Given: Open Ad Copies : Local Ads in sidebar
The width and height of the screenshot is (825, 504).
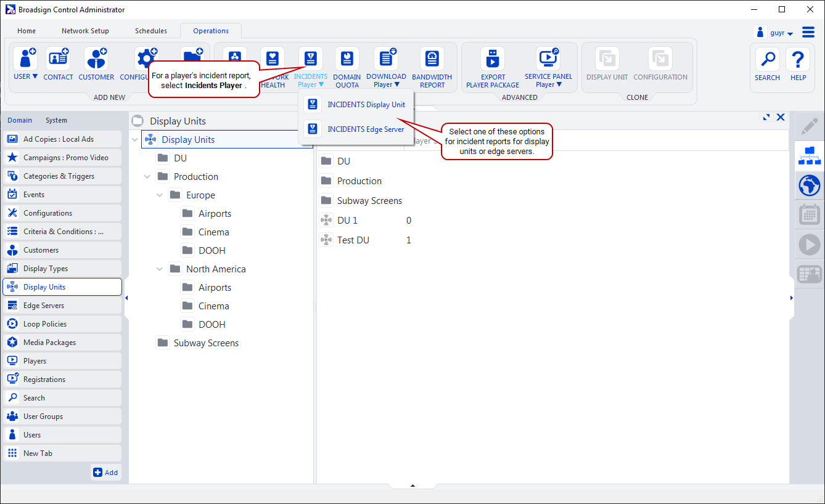Looking at the screenshot, I should (62, 139).
